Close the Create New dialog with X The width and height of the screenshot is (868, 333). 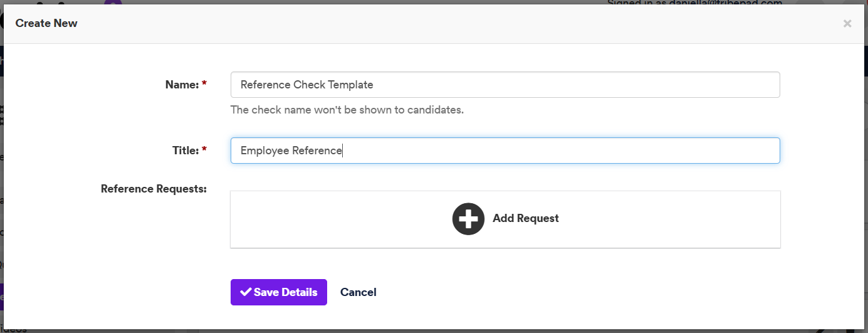[x=847, y=24]
